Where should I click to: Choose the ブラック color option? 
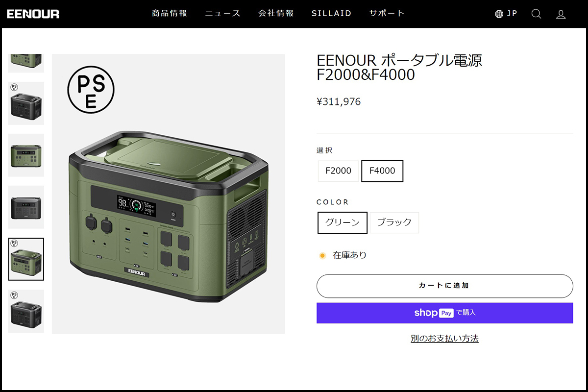(394, 222)
